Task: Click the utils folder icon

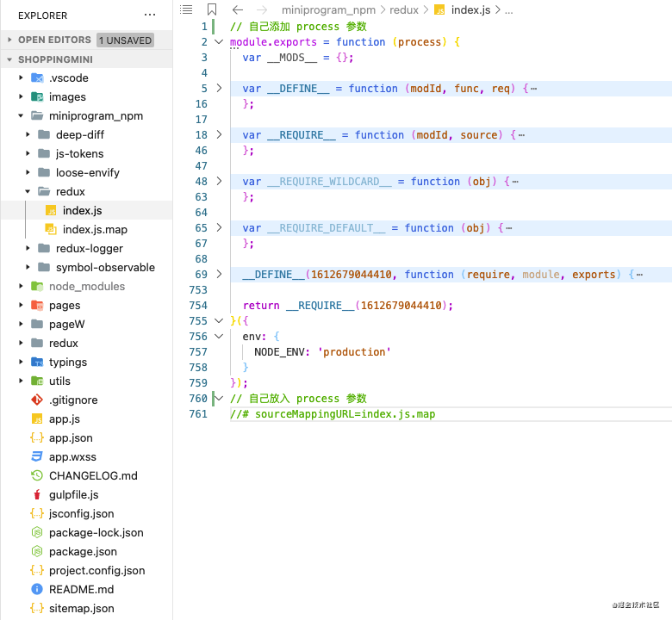Action: coord(37,381)
